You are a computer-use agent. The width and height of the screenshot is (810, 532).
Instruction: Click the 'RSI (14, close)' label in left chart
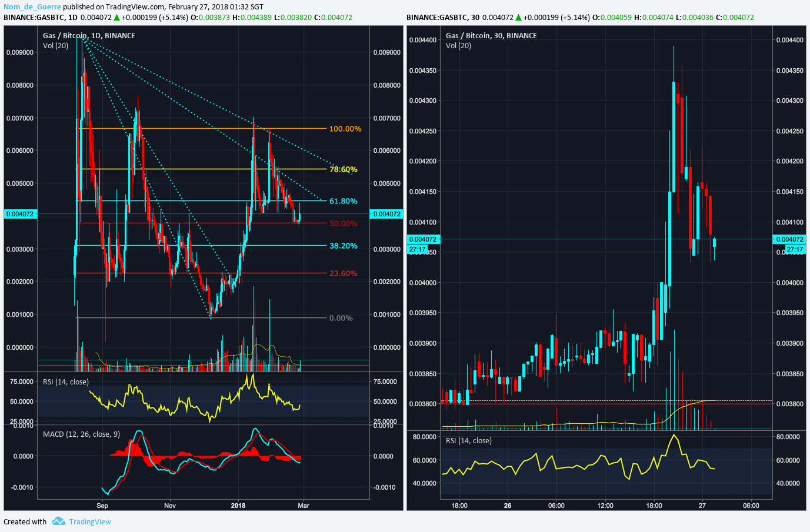[x=66, y=382]
